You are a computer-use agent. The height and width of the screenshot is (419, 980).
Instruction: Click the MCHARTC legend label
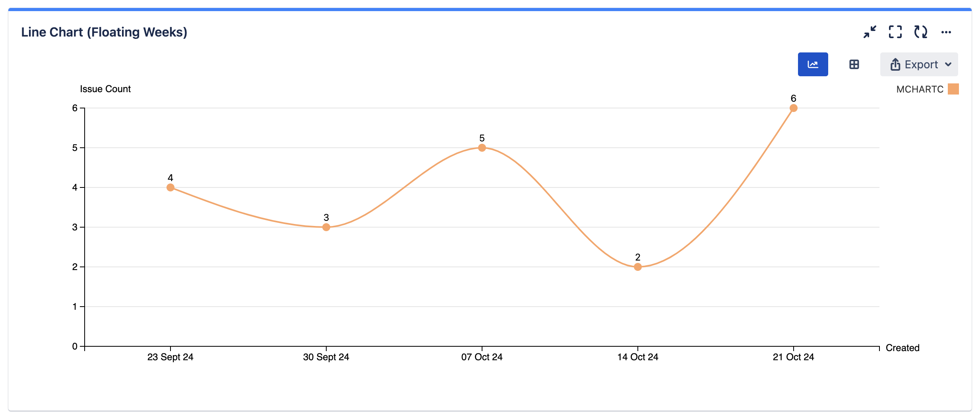(919, 89)
